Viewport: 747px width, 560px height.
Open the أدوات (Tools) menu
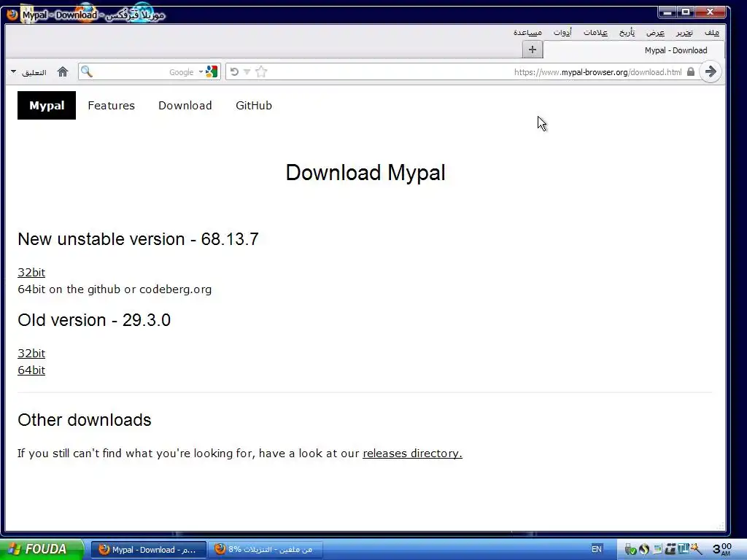[562, 32]
